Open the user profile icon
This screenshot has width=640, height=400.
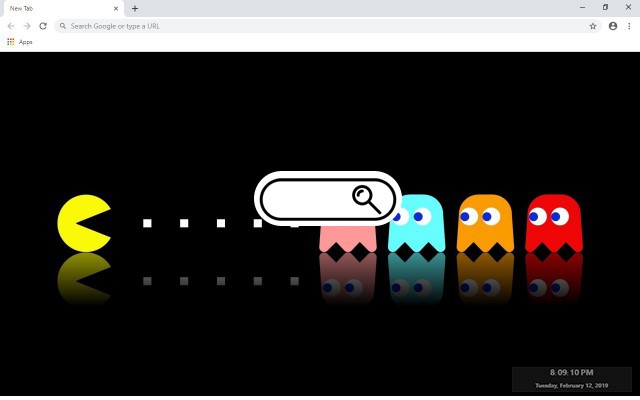[x=613, y=26]
